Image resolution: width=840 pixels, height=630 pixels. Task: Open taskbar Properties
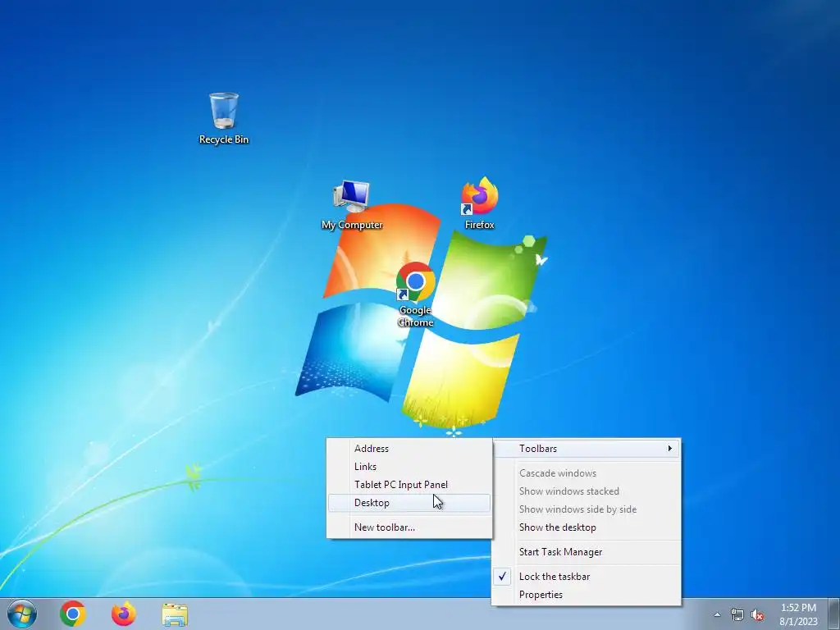[x=587, y=595]
